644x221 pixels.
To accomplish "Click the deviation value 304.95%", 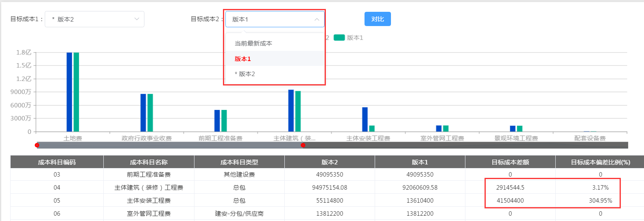I will click(600, 200).
